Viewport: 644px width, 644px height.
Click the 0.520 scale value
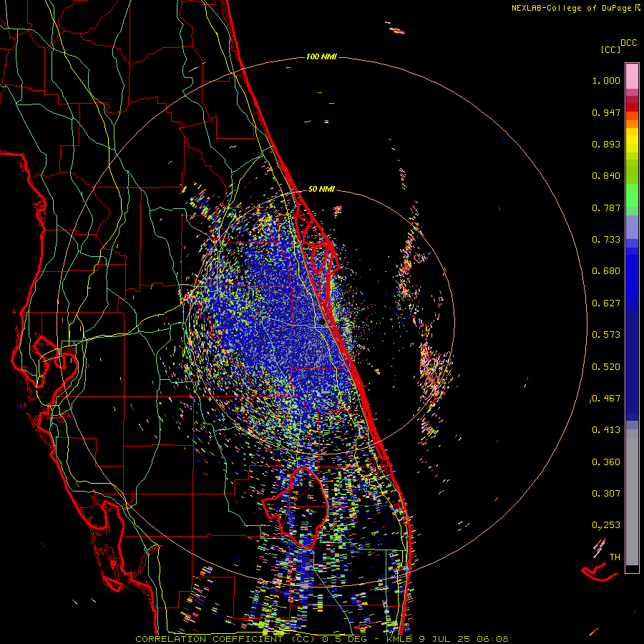606,367
